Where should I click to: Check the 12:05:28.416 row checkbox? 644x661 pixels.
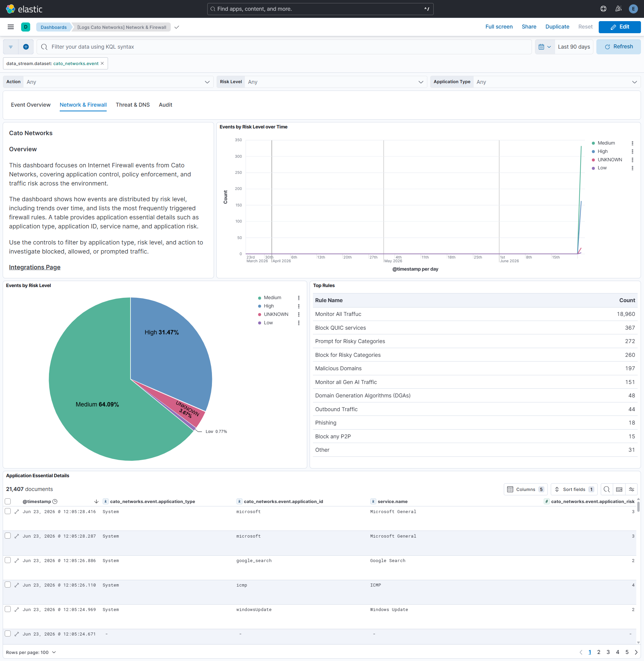(8, 511)
